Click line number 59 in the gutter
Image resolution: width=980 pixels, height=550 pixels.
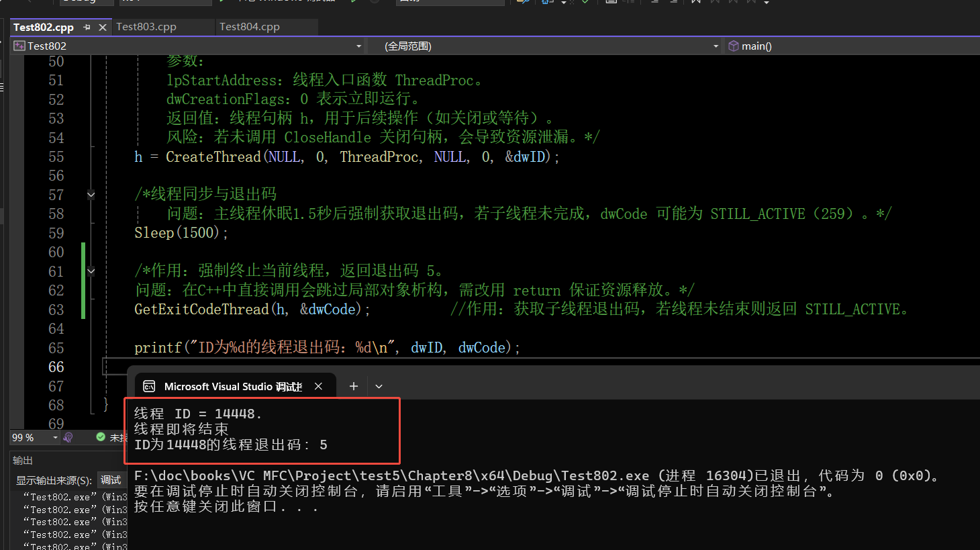56,234
